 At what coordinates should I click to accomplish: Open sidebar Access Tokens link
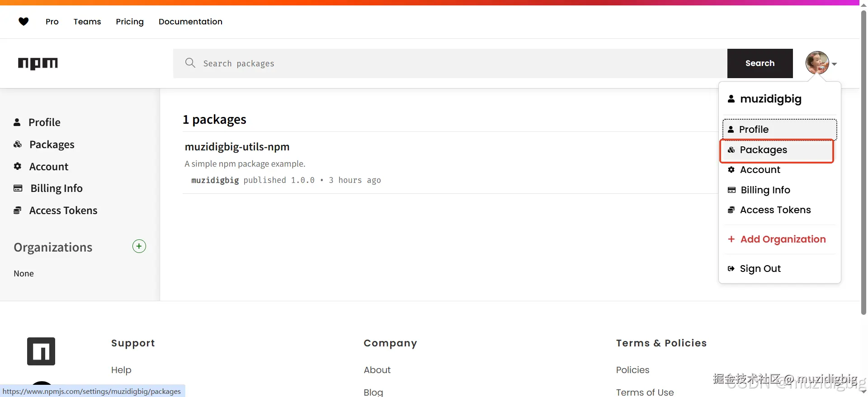63,210
